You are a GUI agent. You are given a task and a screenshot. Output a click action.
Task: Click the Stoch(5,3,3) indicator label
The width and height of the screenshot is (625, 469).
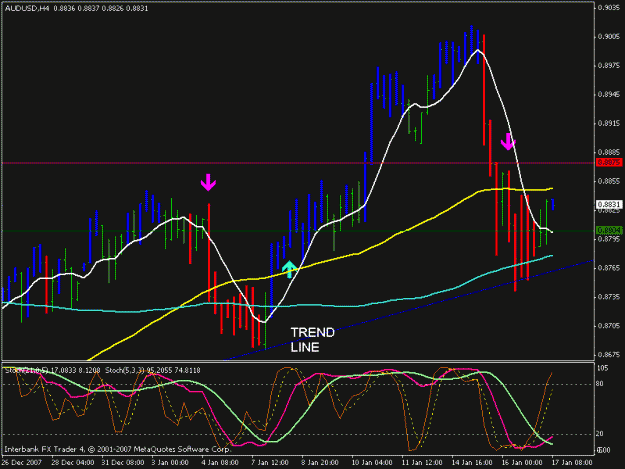click(153, 371)
